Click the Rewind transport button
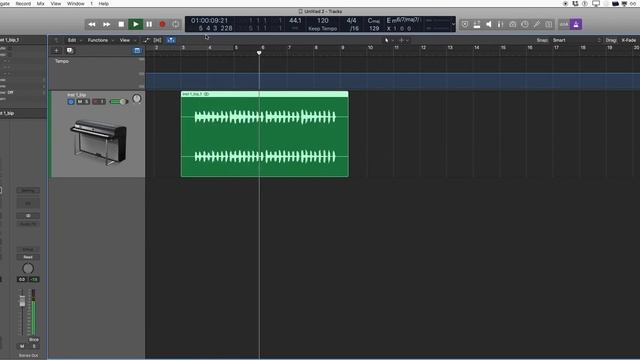640x360 pixels. (x=91, y=24)
